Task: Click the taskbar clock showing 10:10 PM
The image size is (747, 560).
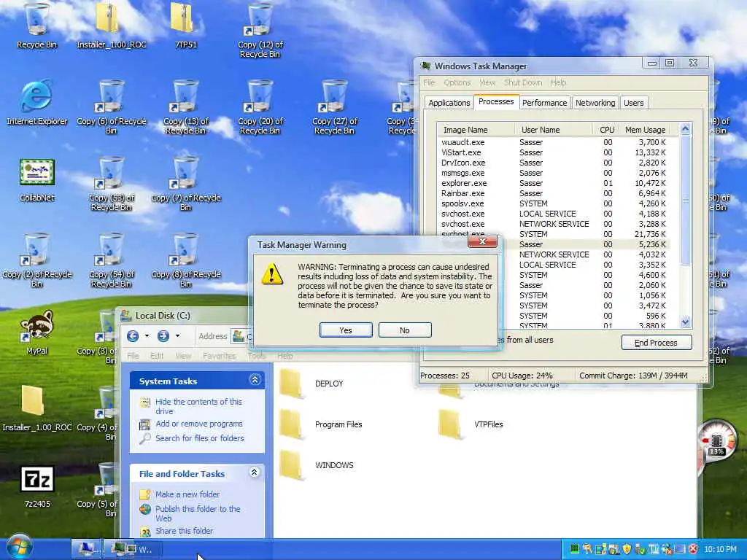Action: point(720,549)
